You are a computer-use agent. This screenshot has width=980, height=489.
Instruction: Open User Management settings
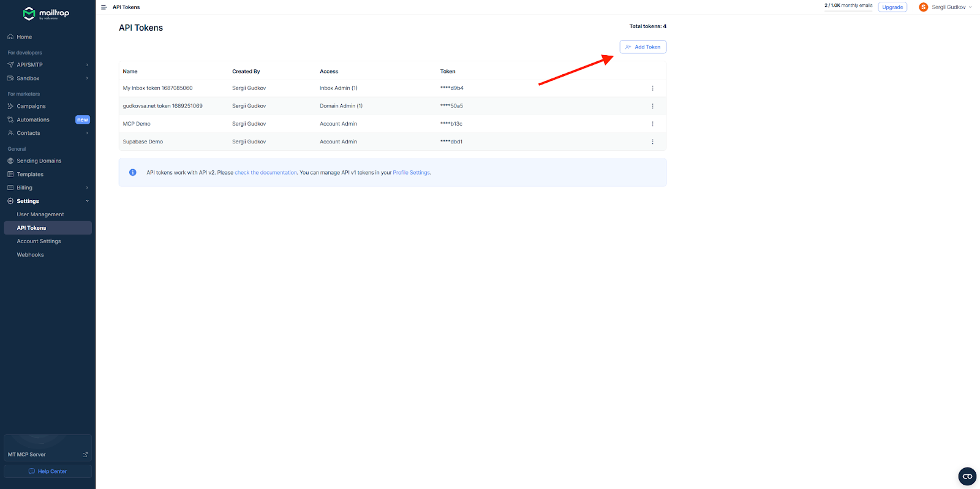tap(40, 214)
